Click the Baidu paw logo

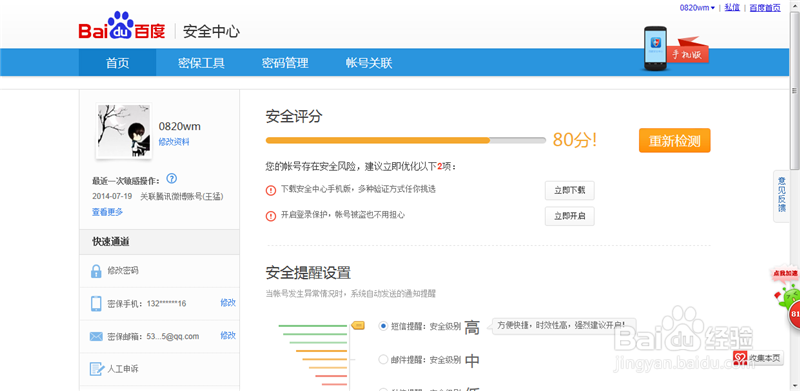pos(122,26)
